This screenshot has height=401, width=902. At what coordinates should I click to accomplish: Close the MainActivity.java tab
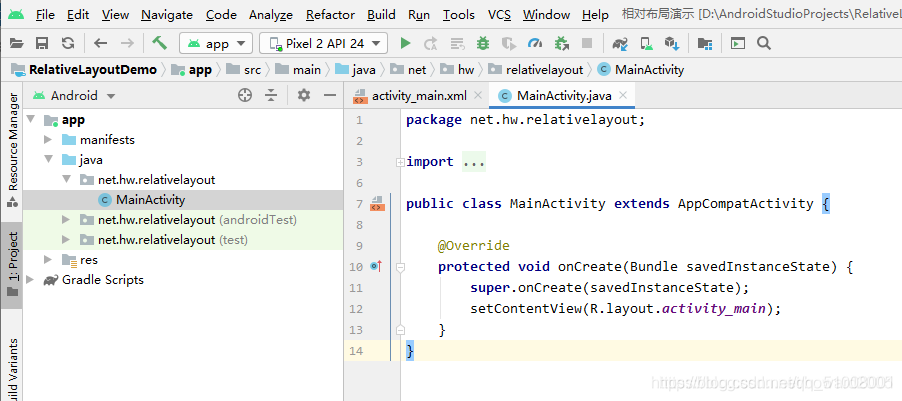click(622, 96)
